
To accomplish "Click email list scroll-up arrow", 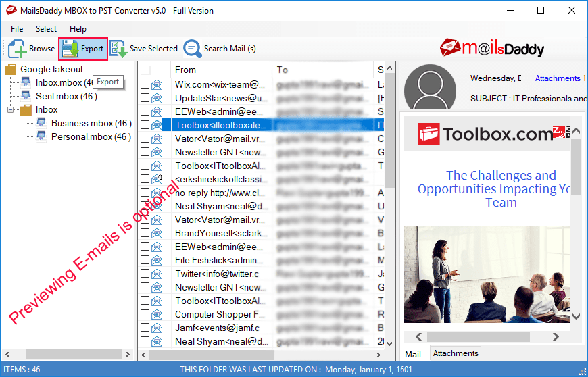I will [389, 68].
